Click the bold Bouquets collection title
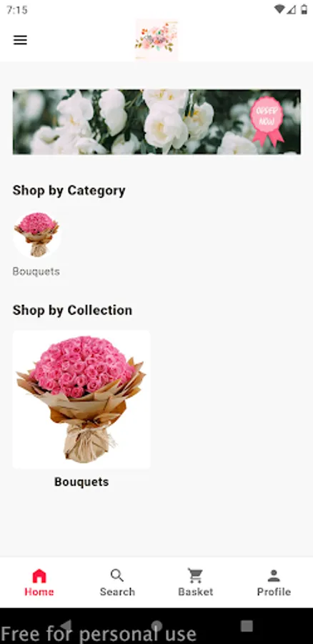 81,482
